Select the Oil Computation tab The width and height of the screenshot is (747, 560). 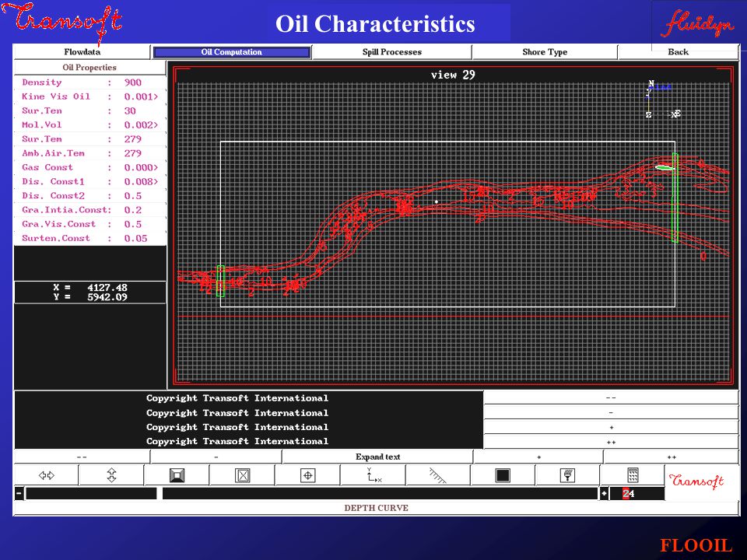[x=232, y=52]
